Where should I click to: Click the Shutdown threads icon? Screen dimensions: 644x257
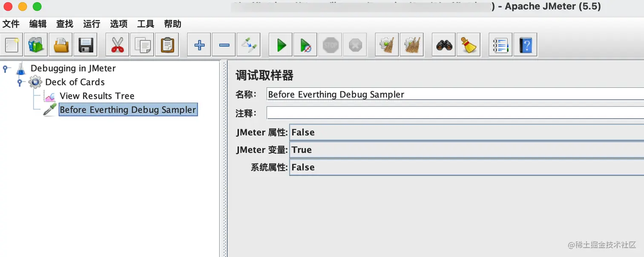pyautogui.click(x=355, y=45)
